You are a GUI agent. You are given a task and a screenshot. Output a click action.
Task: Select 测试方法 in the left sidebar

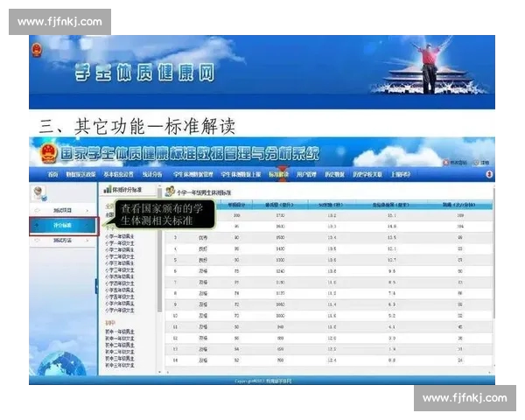point(62,241)
